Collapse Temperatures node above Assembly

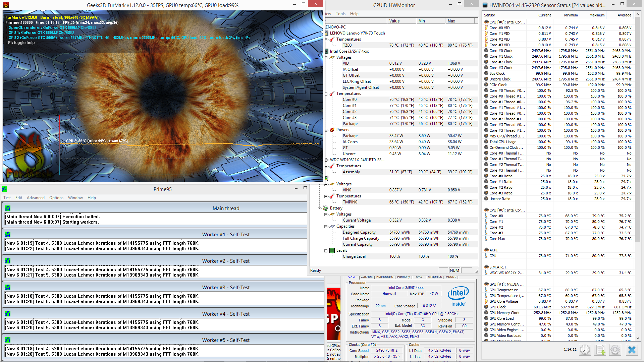[326, 166]
